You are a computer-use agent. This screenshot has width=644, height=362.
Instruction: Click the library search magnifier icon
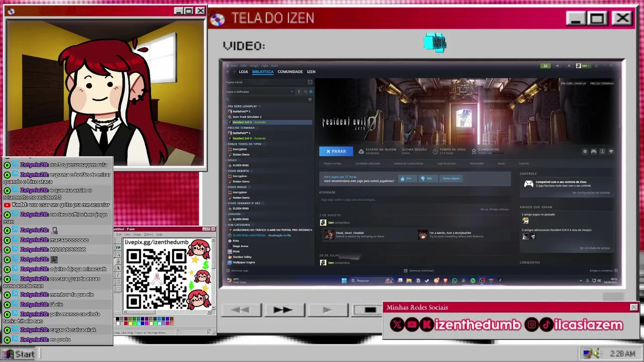tap(227, 99)
